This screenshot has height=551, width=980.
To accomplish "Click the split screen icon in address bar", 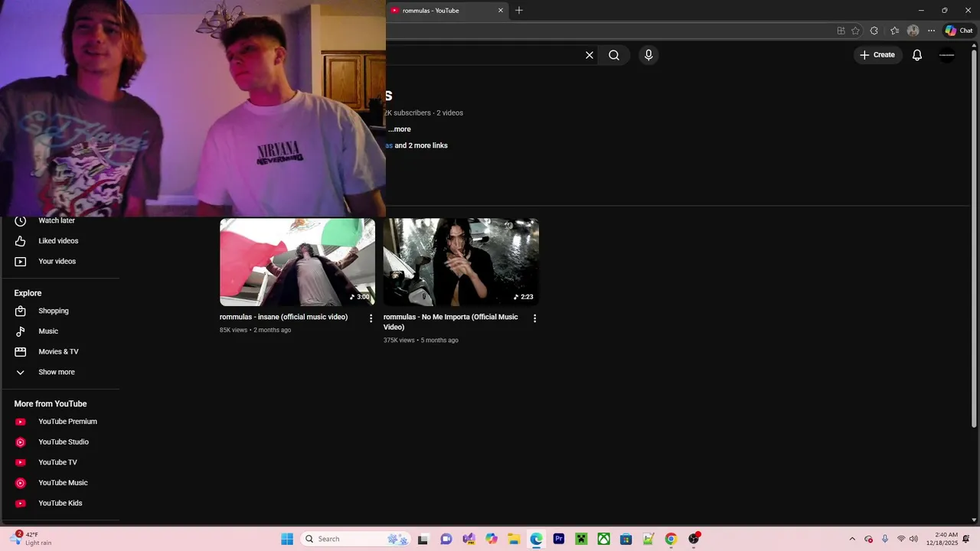I will [x=841, y=31].
